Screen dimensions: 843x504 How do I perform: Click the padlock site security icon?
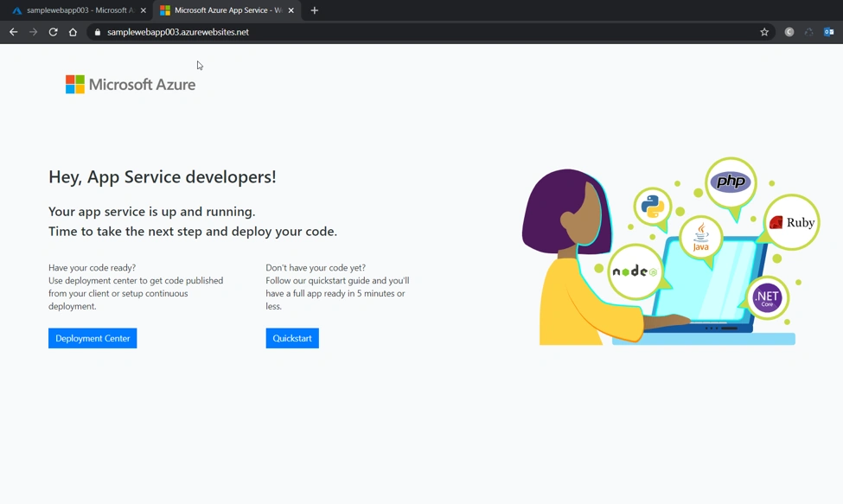point(98,32)
